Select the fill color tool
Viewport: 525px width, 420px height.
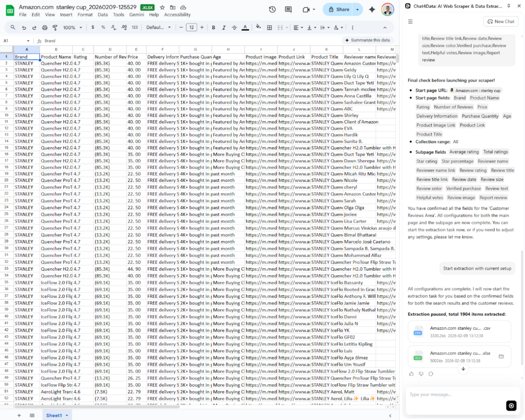pyautogui.click(x=258, y=27)
